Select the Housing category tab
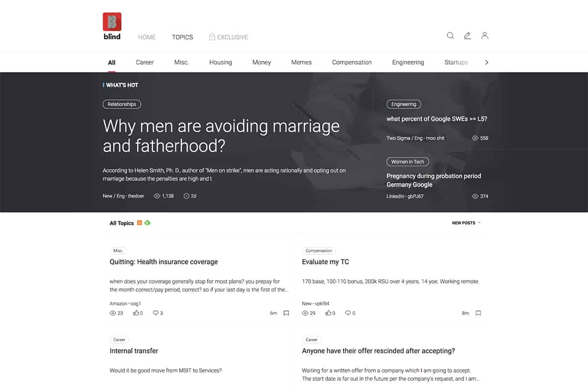The image size is (588, 388). tap(220, 62)
